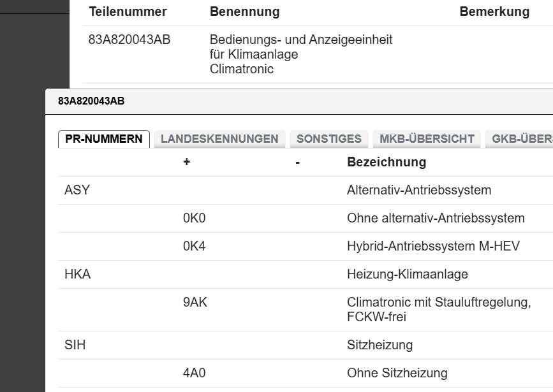
Task: Click the plus column header
Action: click(x=186, y=162)
